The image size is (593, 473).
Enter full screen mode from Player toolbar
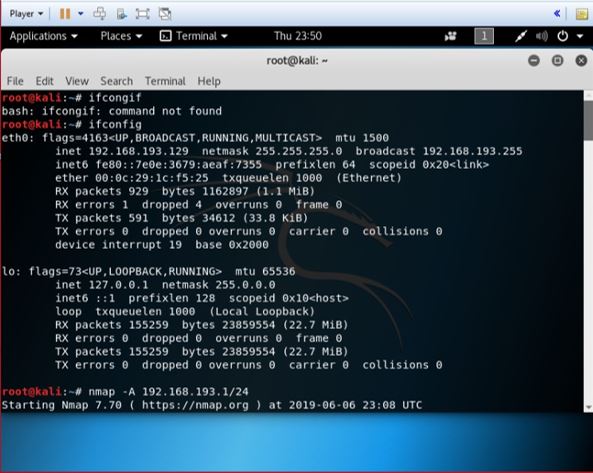click(143, 14)
